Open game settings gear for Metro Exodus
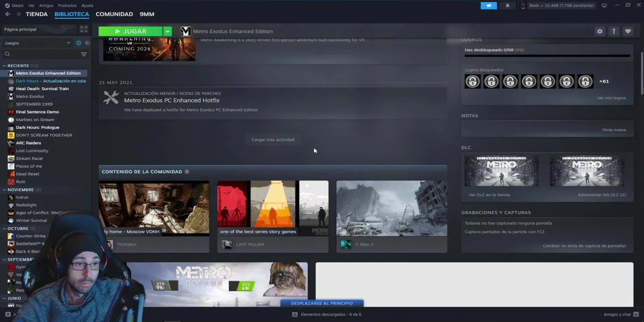The image size is (644, 322). point(600,31)
